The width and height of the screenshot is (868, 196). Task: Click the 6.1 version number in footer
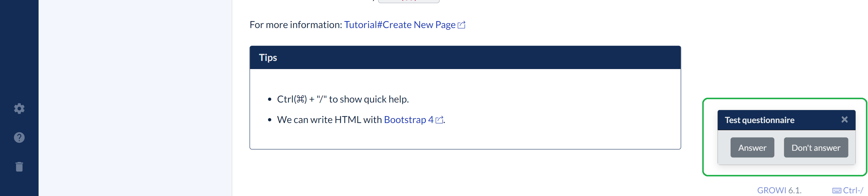(x=794, y=191)
